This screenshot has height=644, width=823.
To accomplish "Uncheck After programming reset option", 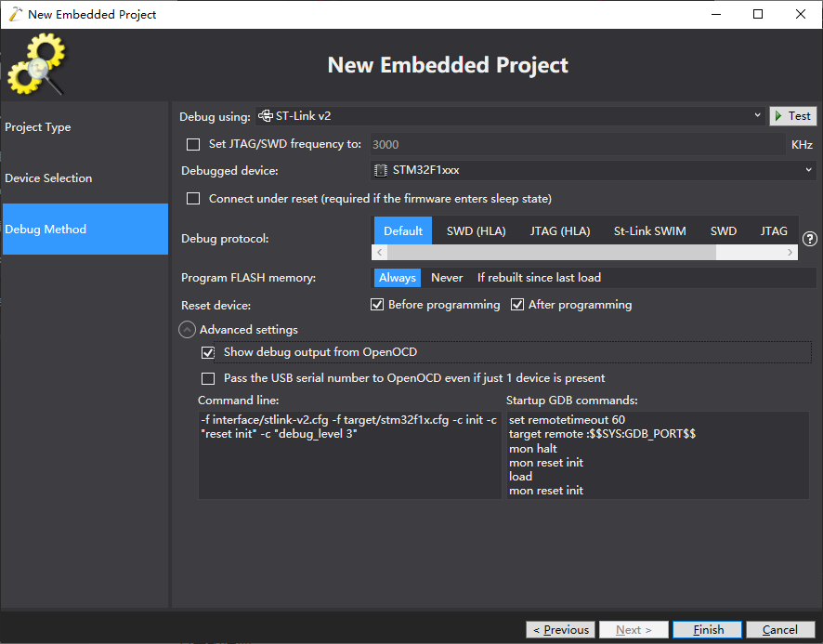I will tap(517, 305).
